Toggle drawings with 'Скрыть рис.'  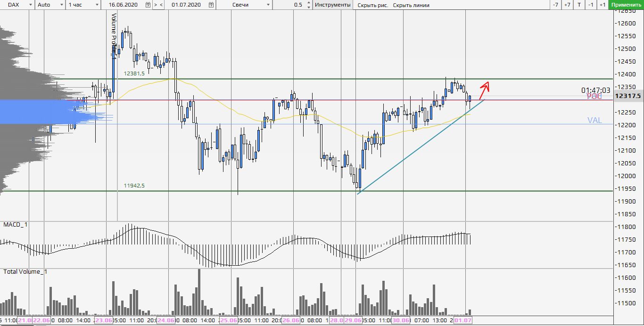[x=372, y=5]
